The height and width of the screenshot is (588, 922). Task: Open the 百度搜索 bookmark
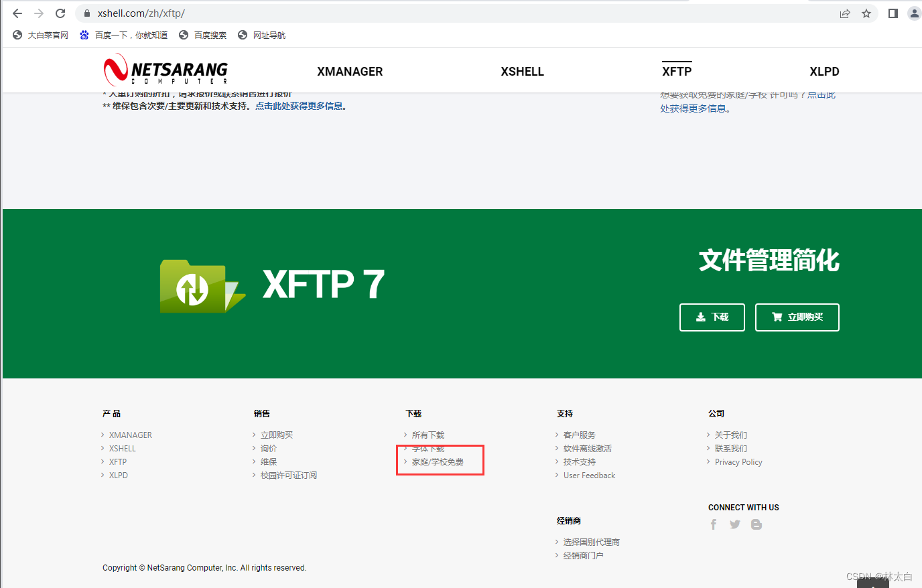pyautogui.click(x=203, y=35)
